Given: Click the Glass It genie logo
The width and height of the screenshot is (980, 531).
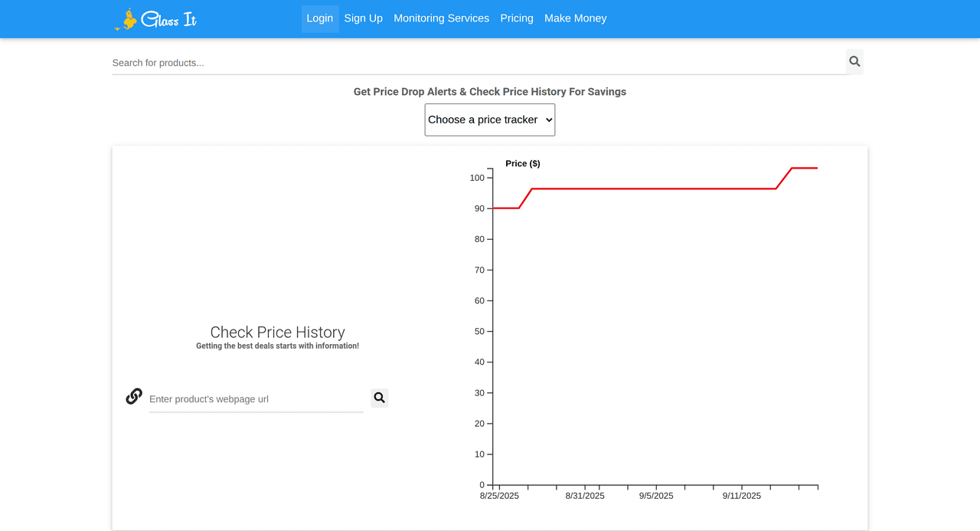Looking at the screenshot, I should click(x=155, y=19).
